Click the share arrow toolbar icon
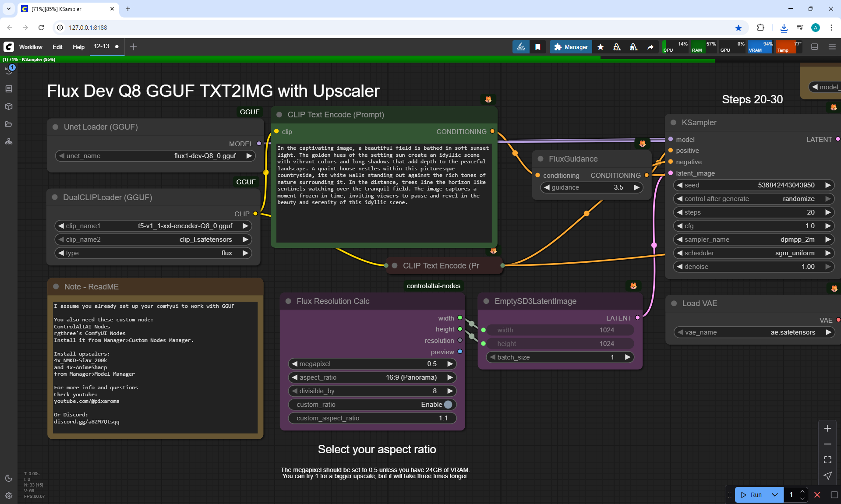 tap(650, 47)
